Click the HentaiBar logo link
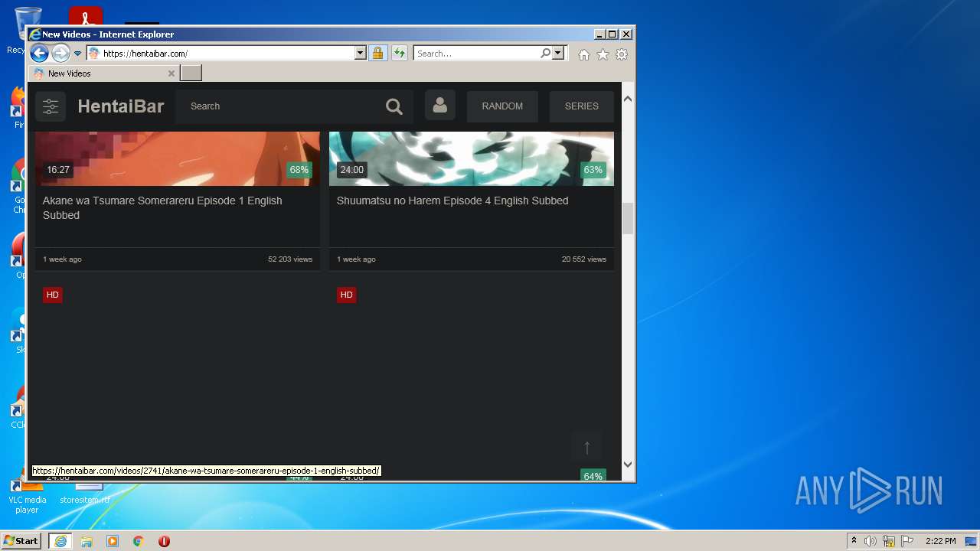Image resolution: width=980 pixels, height=551 pixels. click(121, 106)
